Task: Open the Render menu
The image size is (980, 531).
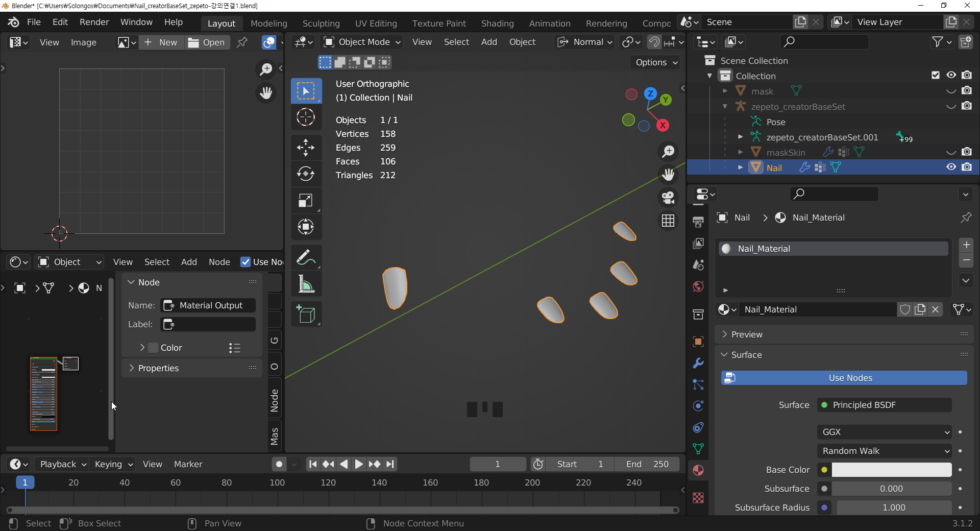Action: (x=94, y=22)
